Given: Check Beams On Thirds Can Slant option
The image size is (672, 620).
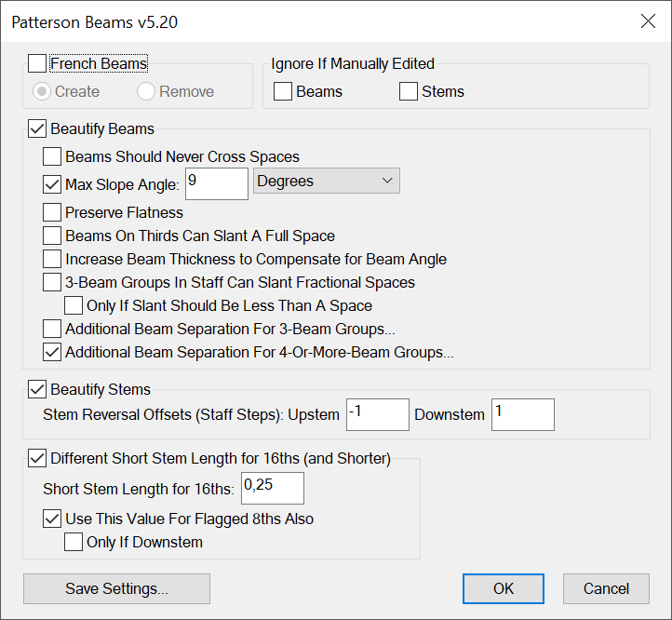Looking at the screenshot, I should click(52, 236).
